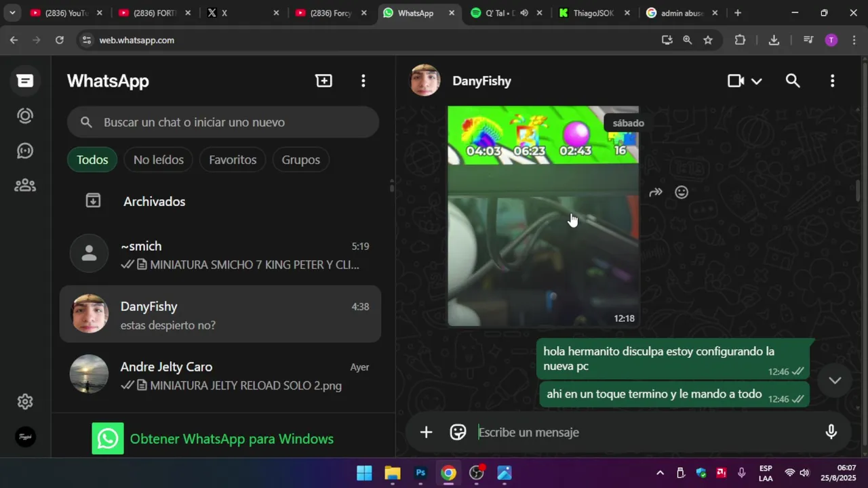
Task: Click Obtener WhatsApp para Windows link
Action: coord(232,439)
